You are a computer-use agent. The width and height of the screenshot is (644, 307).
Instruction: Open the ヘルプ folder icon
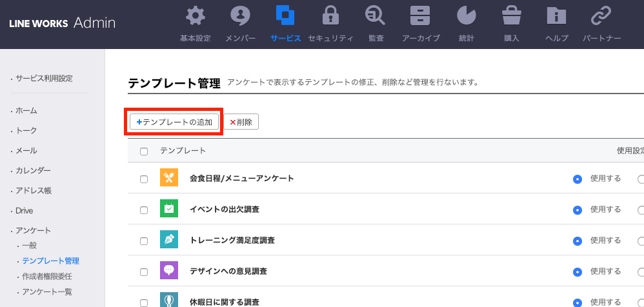[556, 15]
